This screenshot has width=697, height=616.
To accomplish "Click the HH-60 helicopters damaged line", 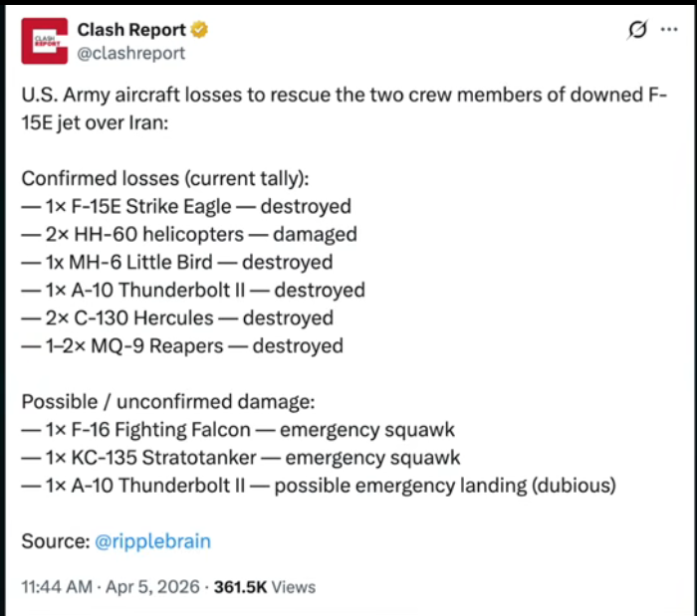I will pos(189,235).
